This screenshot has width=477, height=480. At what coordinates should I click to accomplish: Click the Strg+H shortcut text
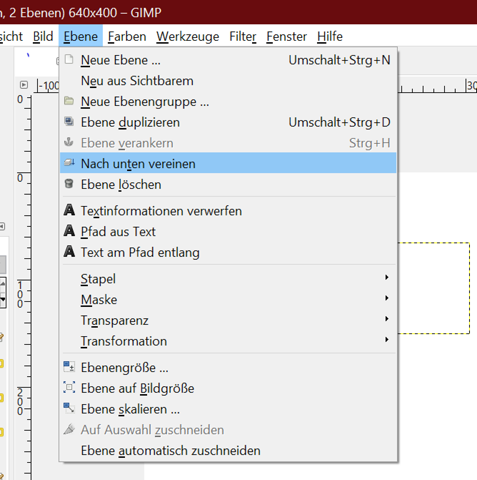370,143
